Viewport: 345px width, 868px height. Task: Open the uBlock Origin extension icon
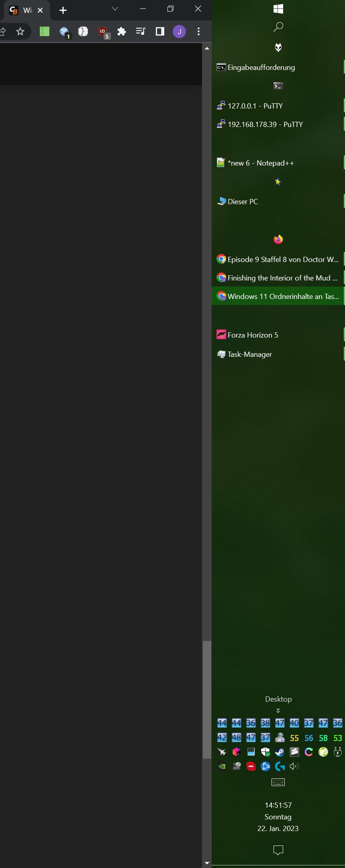(104, 32)
